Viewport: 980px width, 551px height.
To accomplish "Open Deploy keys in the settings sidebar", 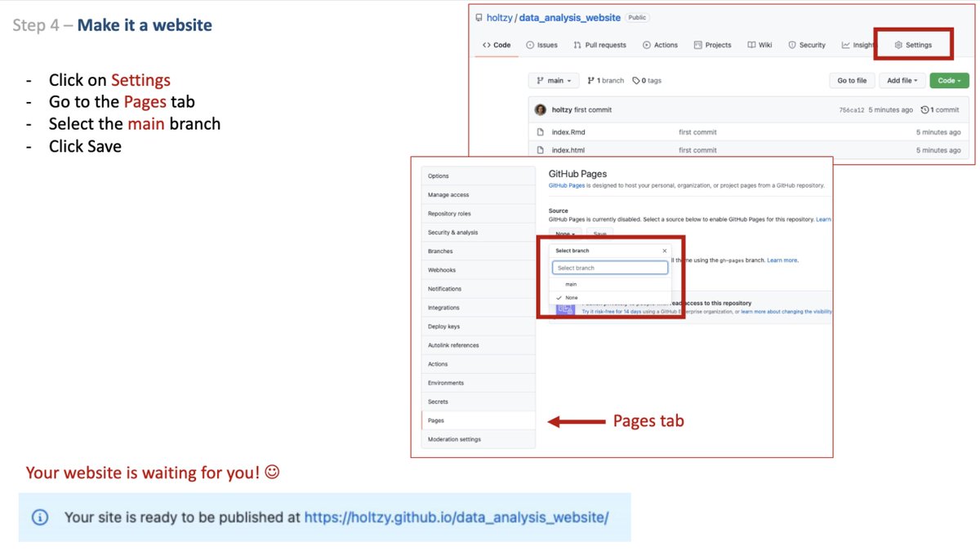I will pos(479,327).
